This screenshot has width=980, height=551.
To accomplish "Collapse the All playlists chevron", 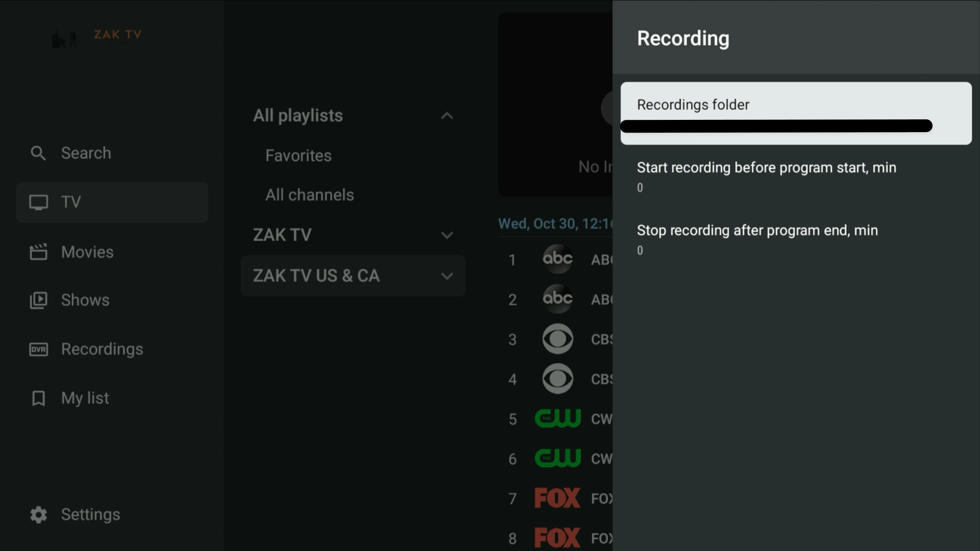I will point(447,116).
